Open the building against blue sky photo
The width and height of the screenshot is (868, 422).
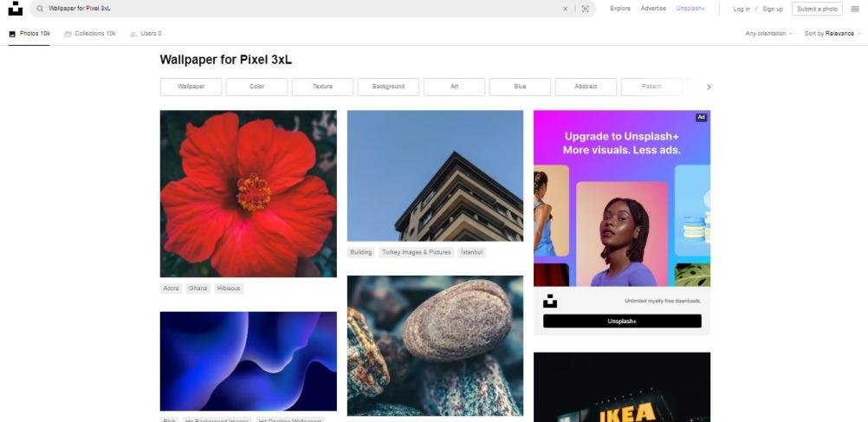[x=435, y=176]
